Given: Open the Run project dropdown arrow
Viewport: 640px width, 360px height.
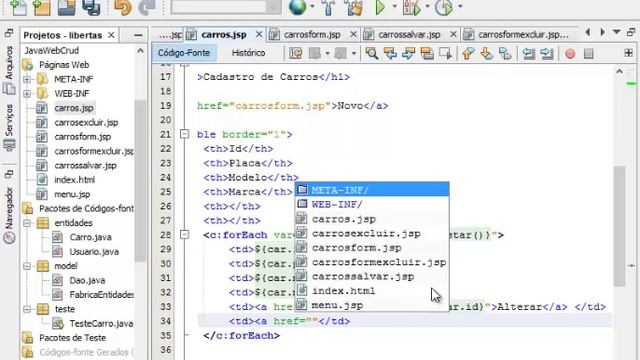Looking at the screenshot, I should [x=394, y=6].
